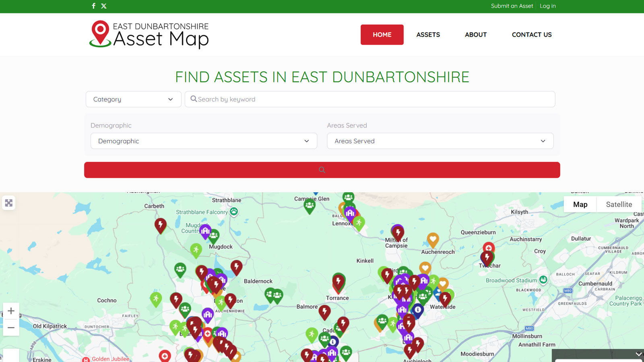644x362 pixels.
Task: Open the Facebook page icon
Action: click(x=93, y=6)
